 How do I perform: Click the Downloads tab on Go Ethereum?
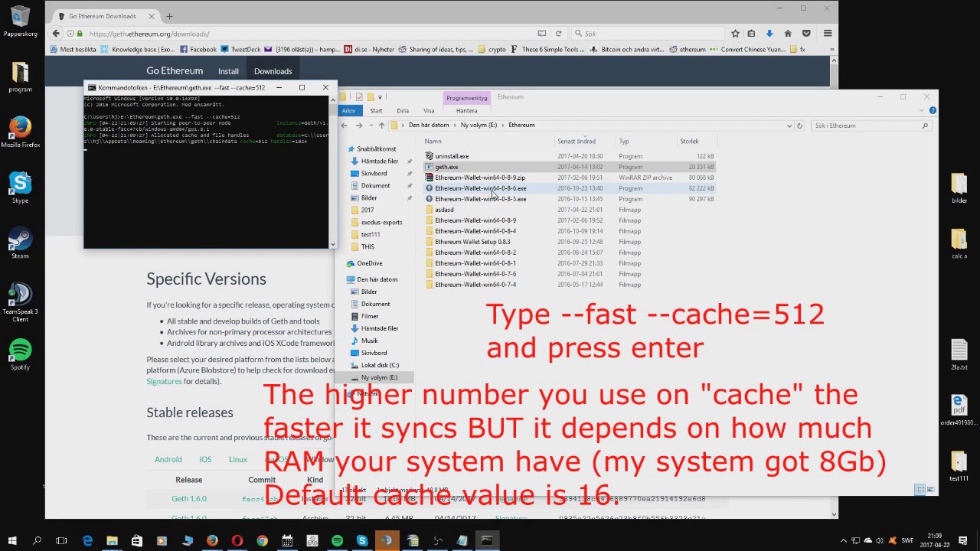pyautogui.click(x=273, y=71)
